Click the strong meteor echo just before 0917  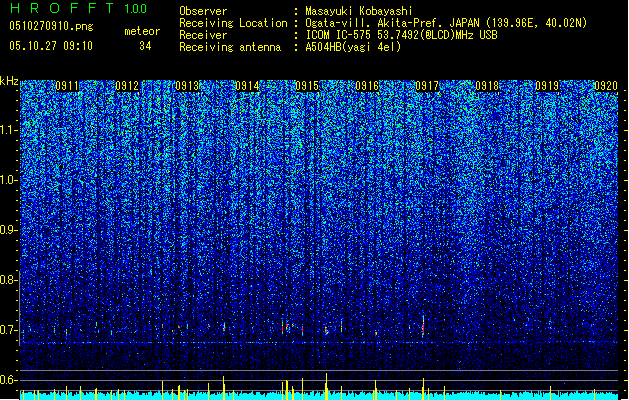click(423, 326)
